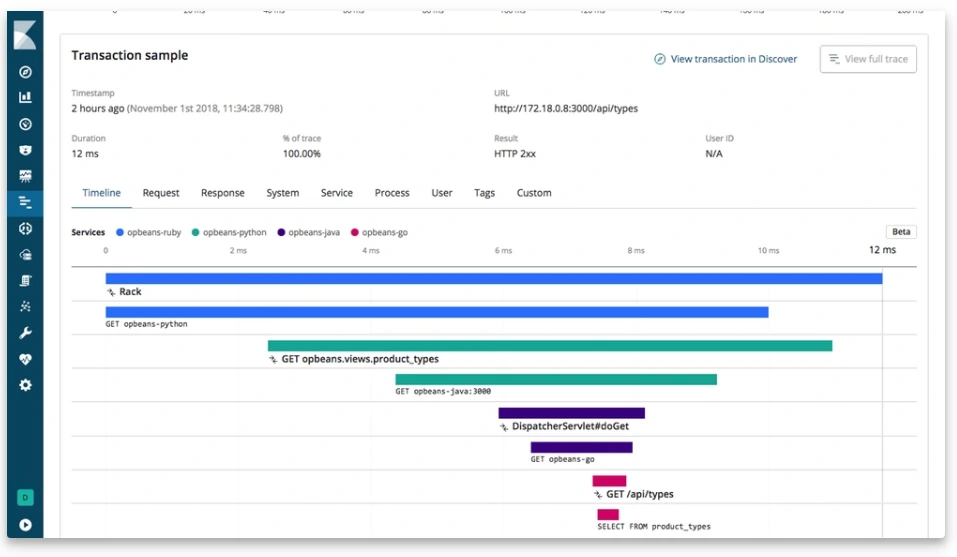Select the DispatcherServlet#doGet purple bar

click(571, 414)
